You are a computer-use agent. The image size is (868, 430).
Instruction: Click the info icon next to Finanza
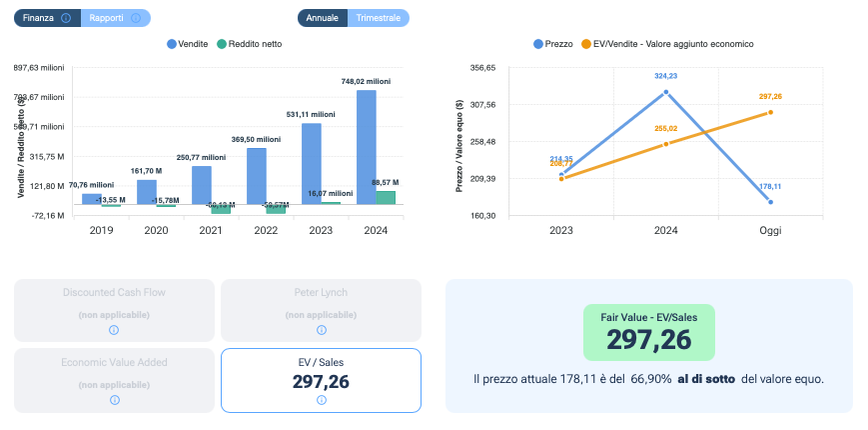pyautogui.click(x=66, y=18)
